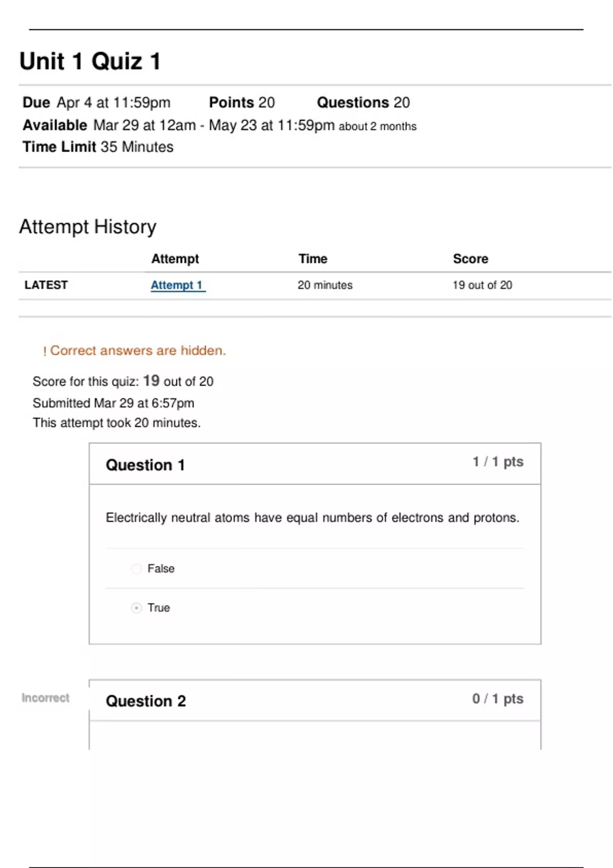The height and width of the screenshot is (868, 613).
Task: Select the False radio button
Action: [136, 569]
